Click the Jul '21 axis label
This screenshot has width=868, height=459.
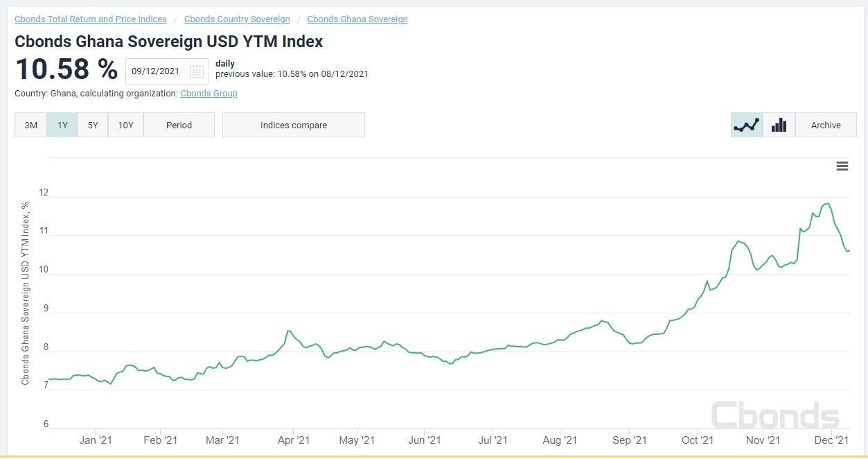[495, 440]
